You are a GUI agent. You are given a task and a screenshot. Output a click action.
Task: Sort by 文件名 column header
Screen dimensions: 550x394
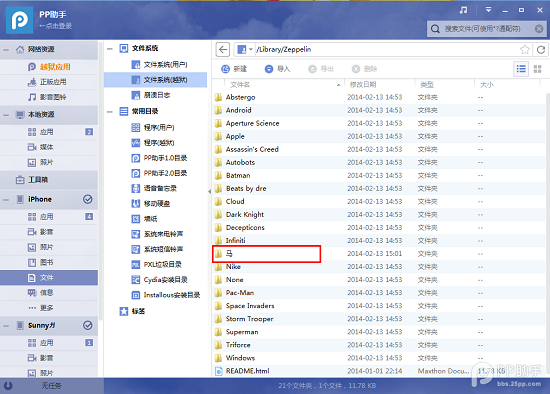pos(240,85)
